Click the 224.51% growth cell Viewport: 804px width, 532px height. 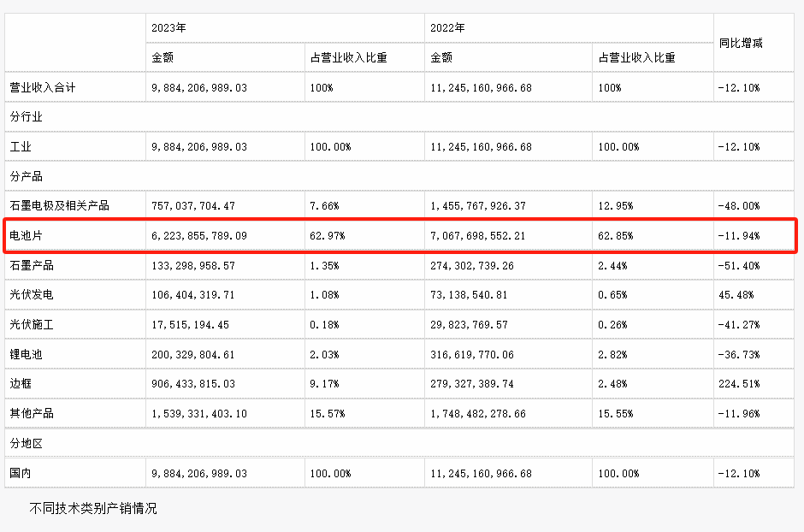coord(739,384)
